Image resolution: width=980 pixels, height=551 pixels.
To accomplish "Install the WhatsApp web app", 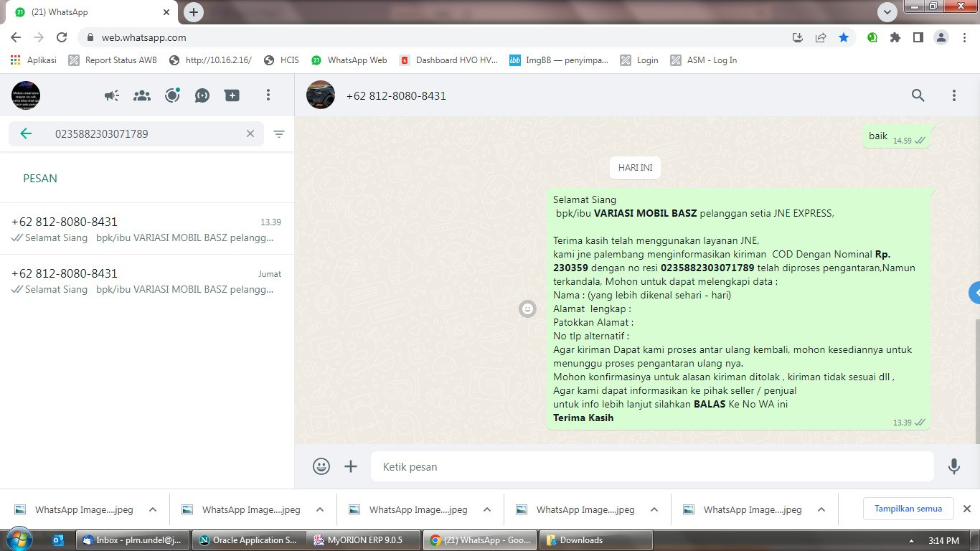I will [798, 37].
